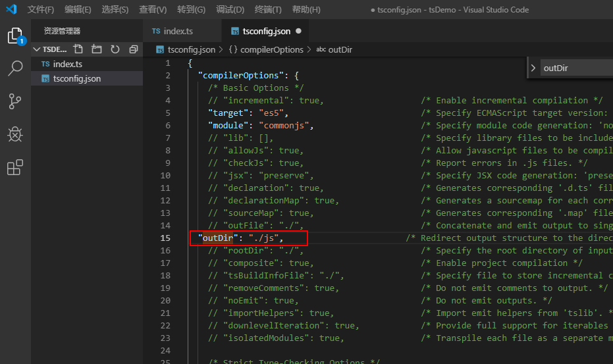This screenshot has height=364, width=613.
Task: Create a new file in TSDEMO folder
Action: pos(78,49)
